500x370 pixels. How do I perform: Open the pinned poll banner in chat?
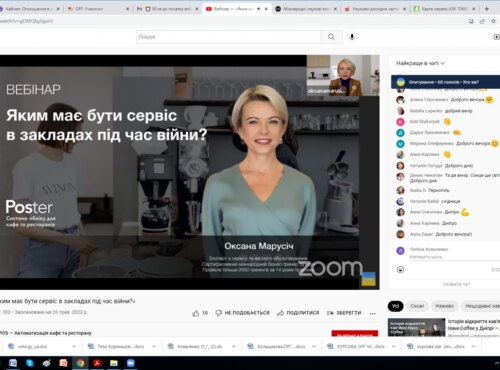[x=445, y=82]
